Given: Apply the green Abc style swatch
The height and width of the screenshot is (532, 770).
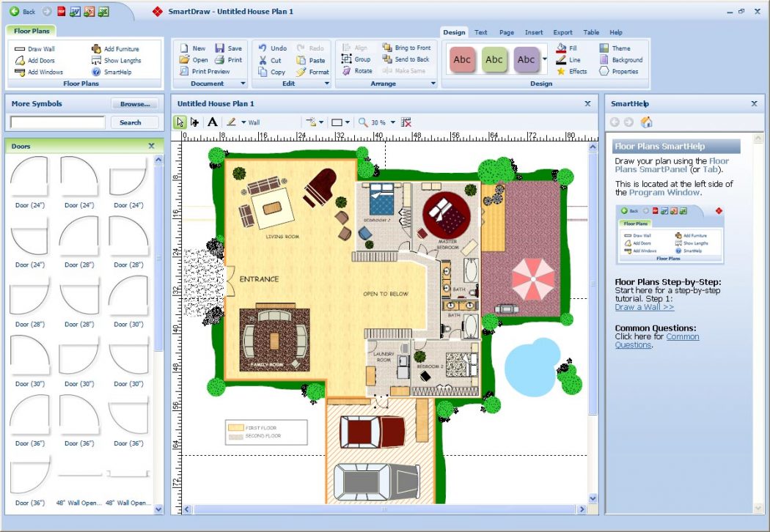Looking at the screenshot, I should tap(495, 59).
